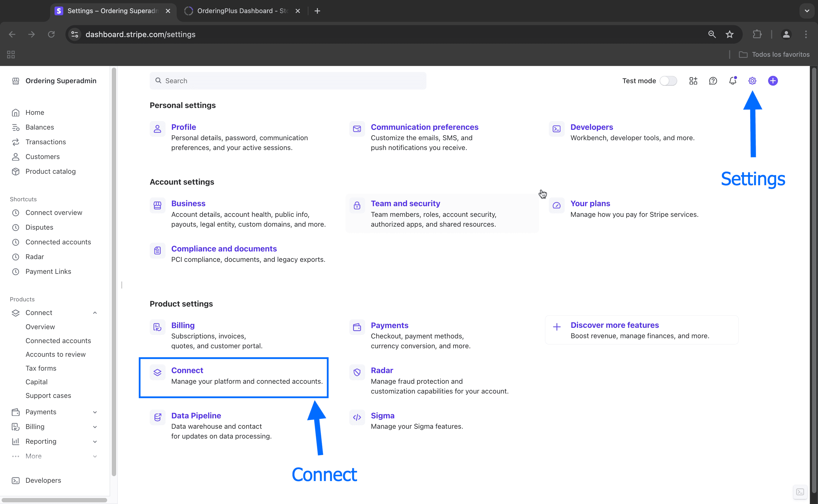Open the Compliance and documents link
This screenshot has height=504, width=818.
224,249
